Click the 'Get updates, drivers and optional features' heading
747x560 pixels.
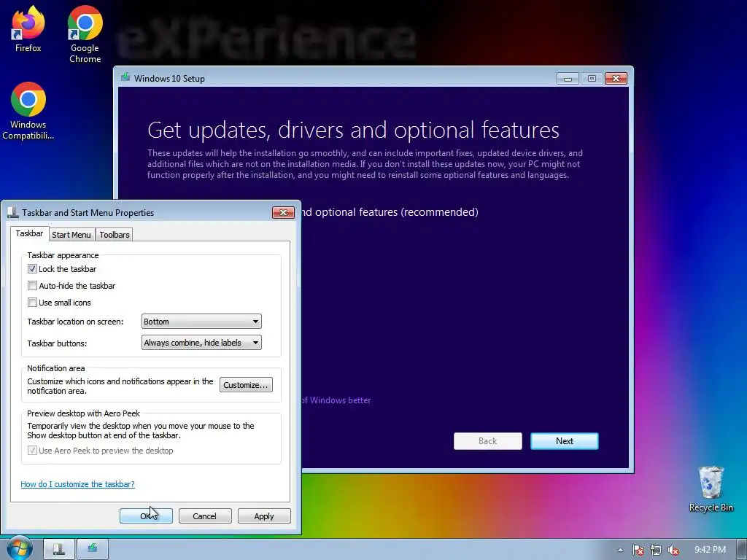(x=353, y=130)
